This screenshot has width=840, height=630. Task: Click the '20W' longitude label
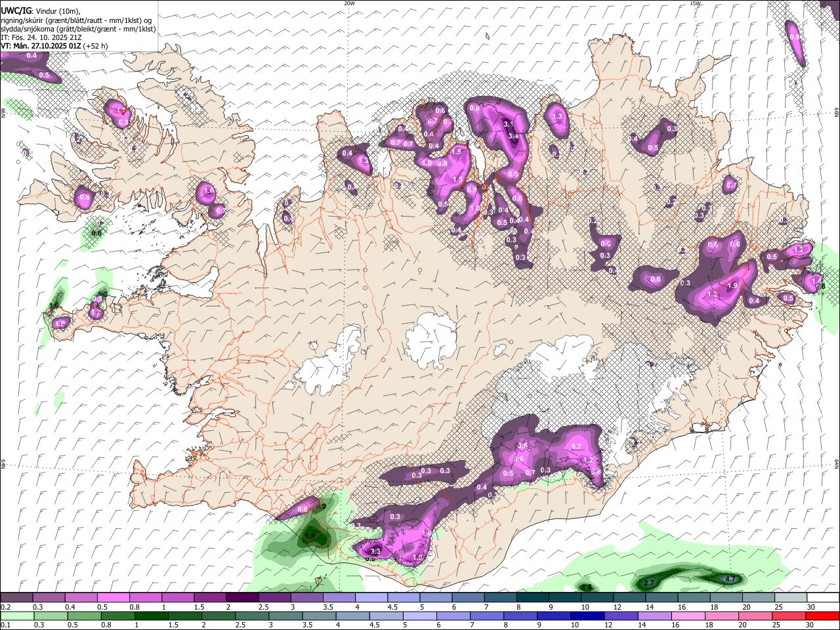point(349,3)
